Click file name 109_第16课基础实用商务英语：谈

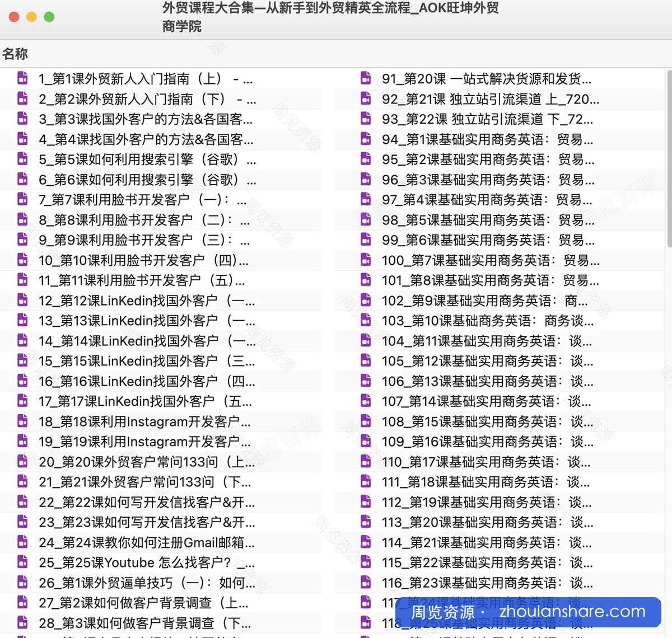click(488, 442)
